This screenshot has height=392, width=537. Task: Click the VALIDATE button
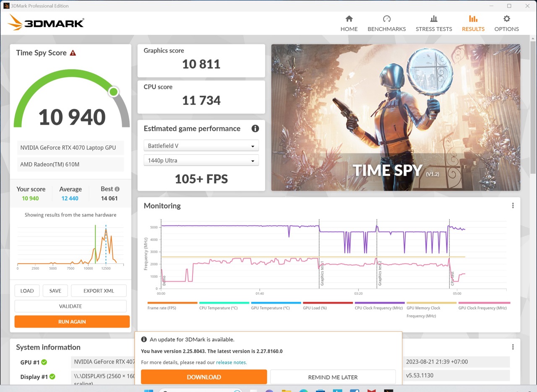[70, 306]
